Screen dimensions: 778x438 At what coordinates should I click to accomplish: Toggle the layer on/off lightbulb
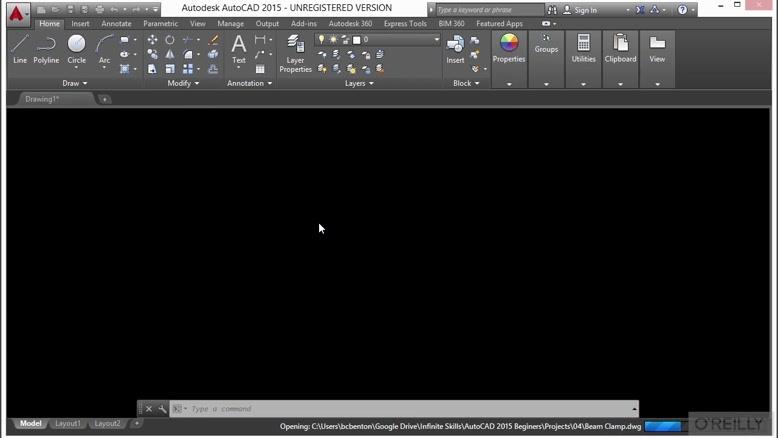322,39
